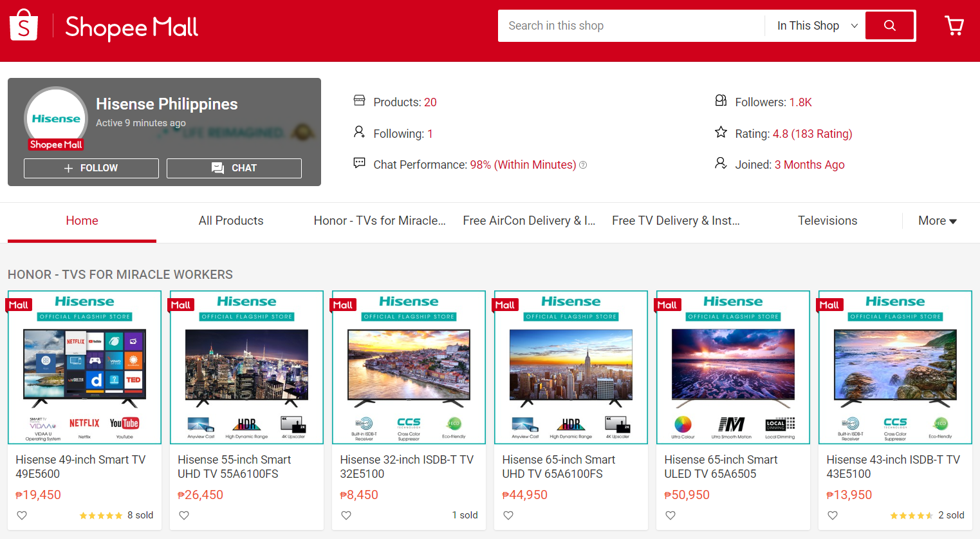
Task: Open the 65A6505 ULED product image thumbnail
Action: click(x=733, y=367)
